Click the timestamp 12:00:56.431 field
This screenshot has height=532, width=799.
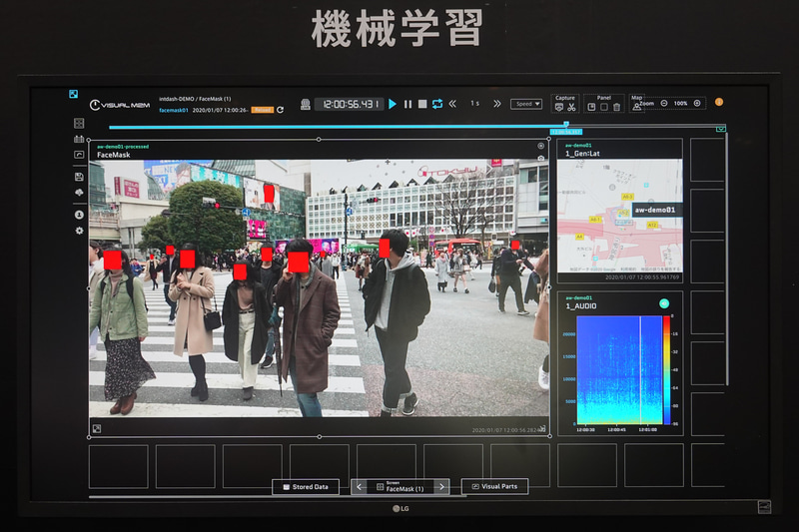[x=349, y=104]
